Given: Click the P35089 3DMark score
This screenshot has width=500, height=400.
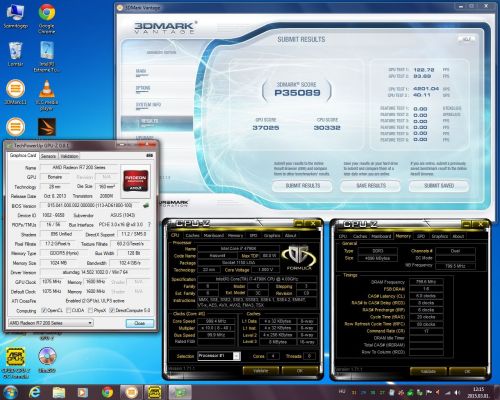Looking at the screenshot, I should tap(297, 93).
